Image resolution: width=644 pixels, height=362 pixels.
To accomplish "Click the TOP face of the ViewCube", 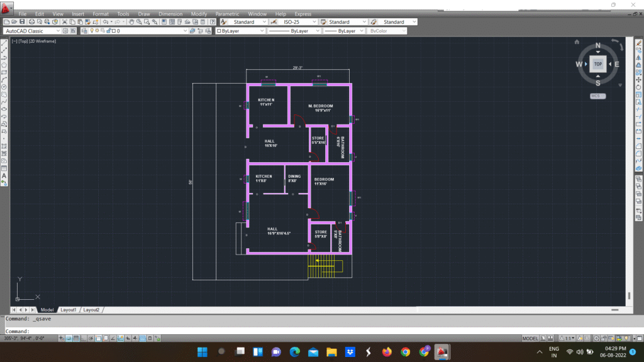I will point(597,64).
